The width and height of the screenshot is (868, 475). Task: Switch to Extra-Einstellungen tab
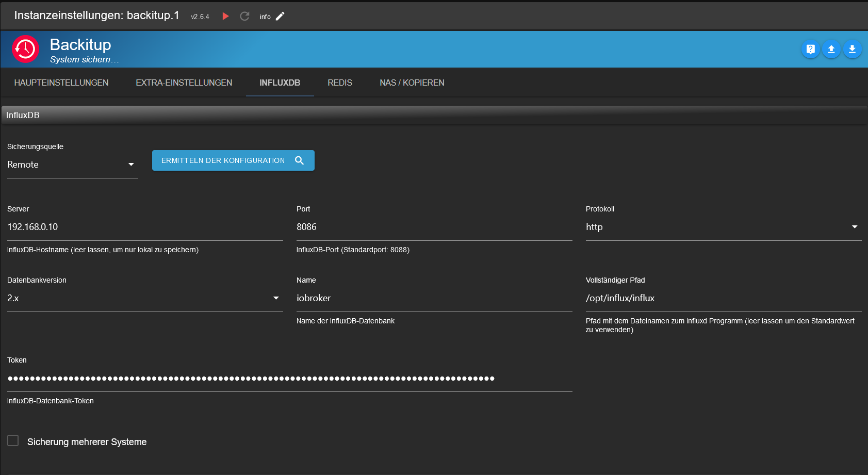184,83
